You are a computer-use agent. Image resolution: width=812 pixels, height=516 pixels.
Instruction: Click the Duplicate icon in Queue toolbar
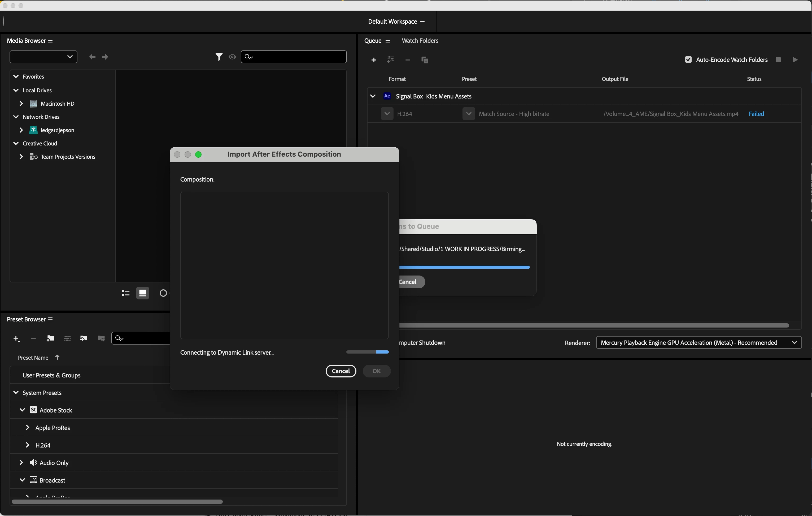tap(425, 60)
